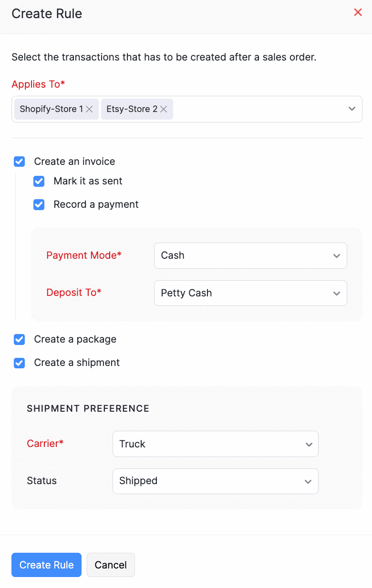Click the Create Rule button
The height and width of the screenshot is (588, 372).
point(46,565)
